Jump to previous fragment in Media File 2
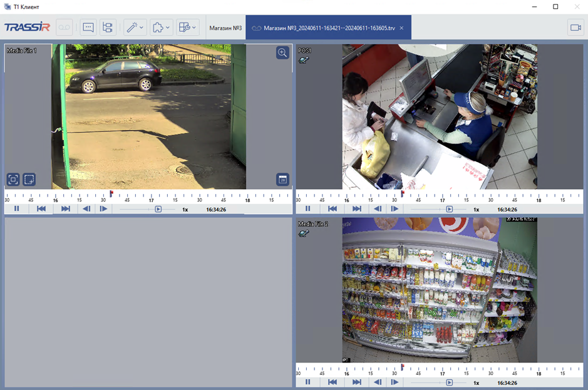 click(333, 382)
